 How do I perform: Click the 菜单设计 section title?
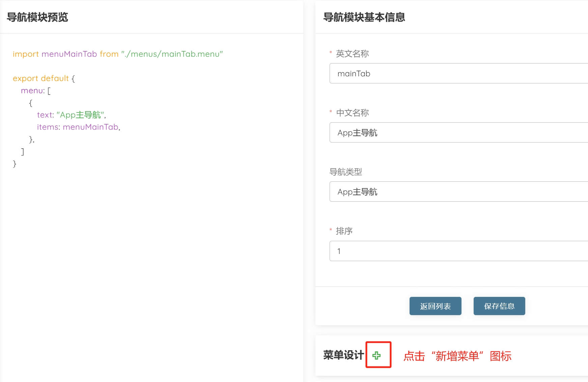(x=343, y=355)
